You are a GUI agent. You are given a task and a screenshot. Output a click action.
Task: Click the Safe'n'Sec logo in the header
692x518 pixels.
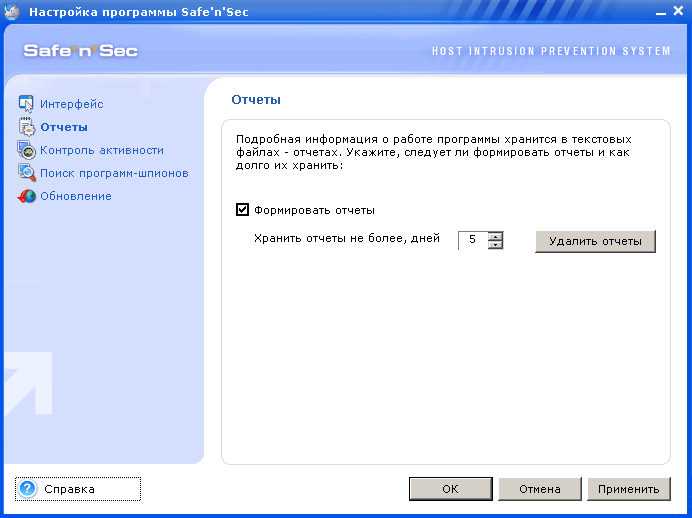coord(80,51)
